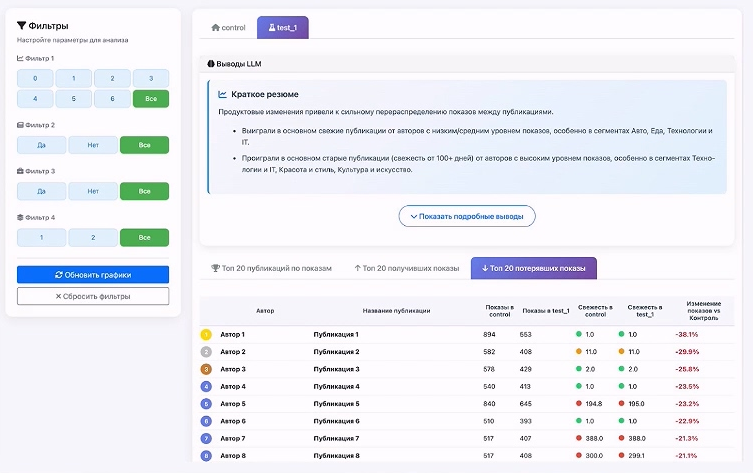Viewport: 753px width, 473px height.
Task: Select value 2 in Фильтр 1
Action: coord(112,78)
